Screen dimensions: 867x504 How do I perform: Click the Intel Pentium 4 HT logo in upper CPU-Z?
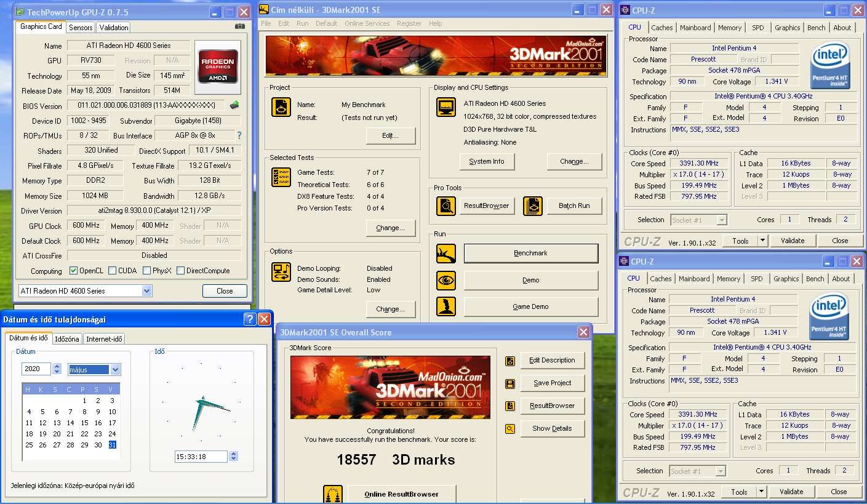[831, 66]
